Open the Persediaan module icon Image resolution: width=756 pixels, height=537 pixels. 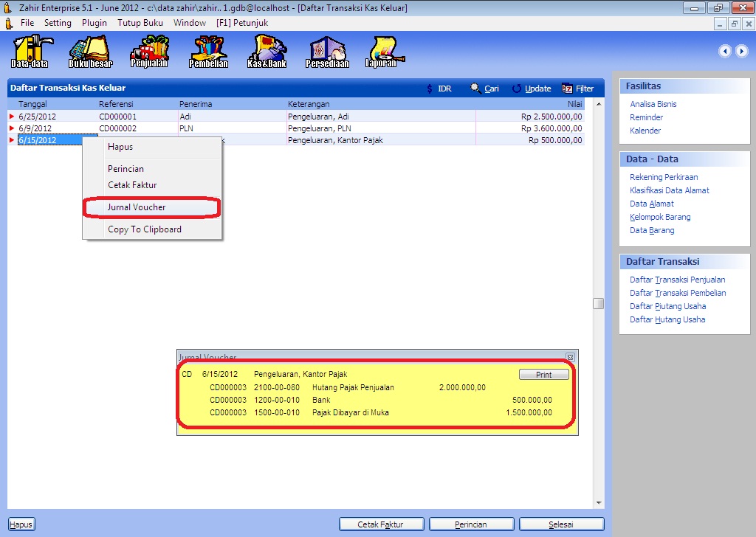[x=327, y=52]
